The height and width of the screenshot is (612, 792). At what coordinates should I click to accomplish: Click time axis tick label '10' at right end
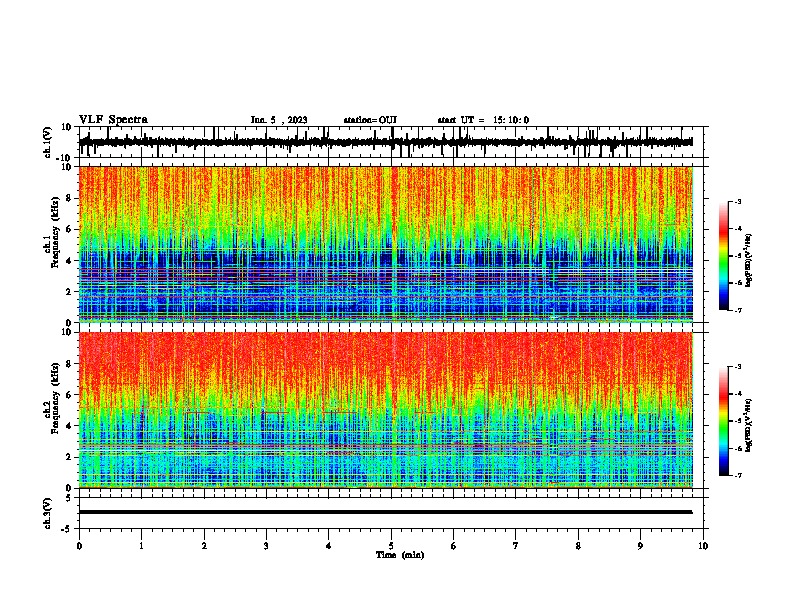(x=703, y=546)
